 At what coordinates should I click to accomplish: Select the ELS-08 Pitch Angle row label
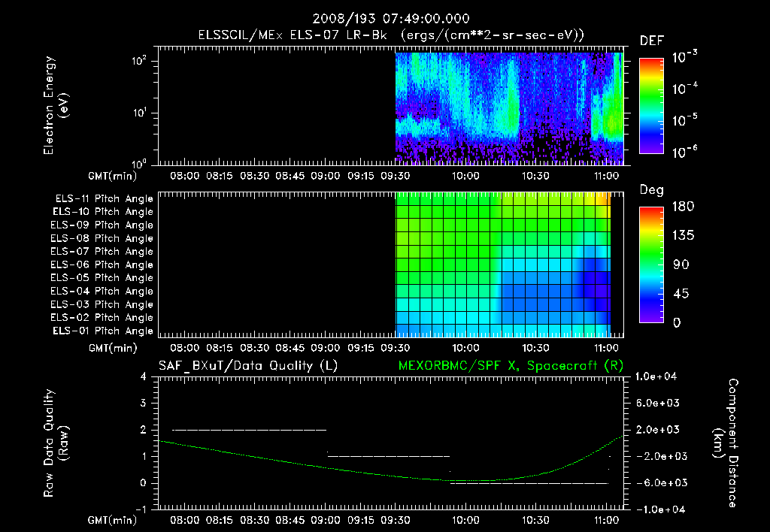[x=102, y=238]
